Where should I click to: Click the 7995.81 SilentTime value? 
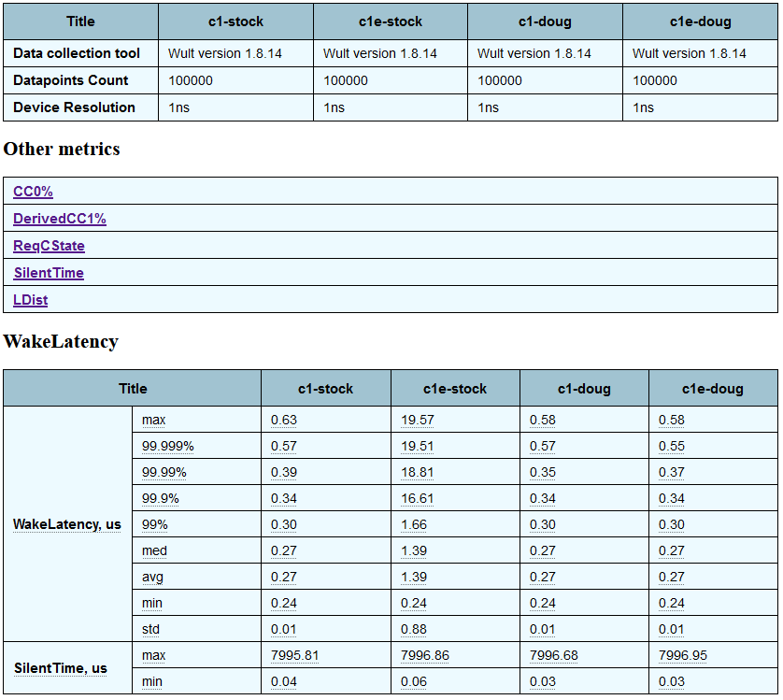tap(294, 655)
